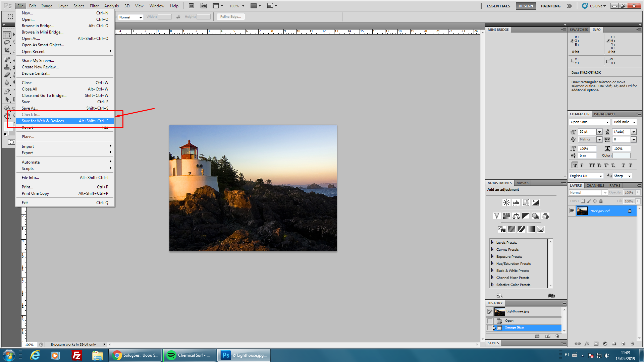Click the Underline text style icon
Image resolution: width=644 pixels, height=362 pixels.
pyautogui.click(x=623, y=165)
